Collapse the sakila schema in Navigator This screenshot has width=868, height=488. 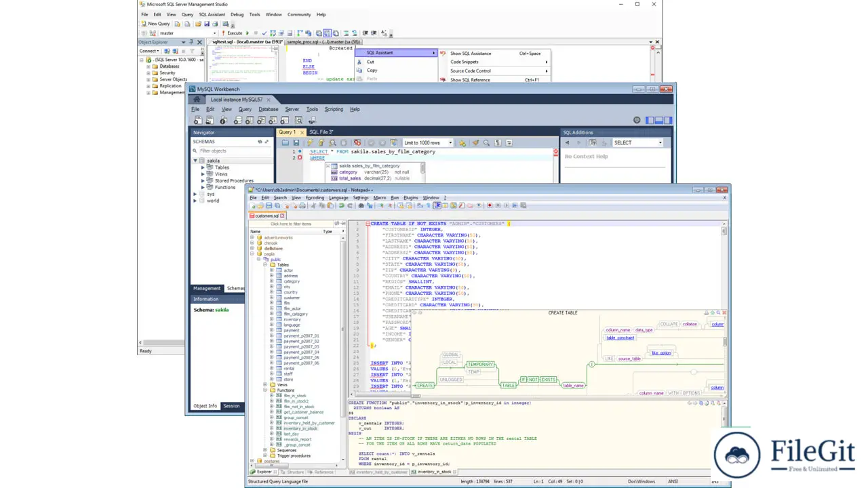tap(196, 161)
